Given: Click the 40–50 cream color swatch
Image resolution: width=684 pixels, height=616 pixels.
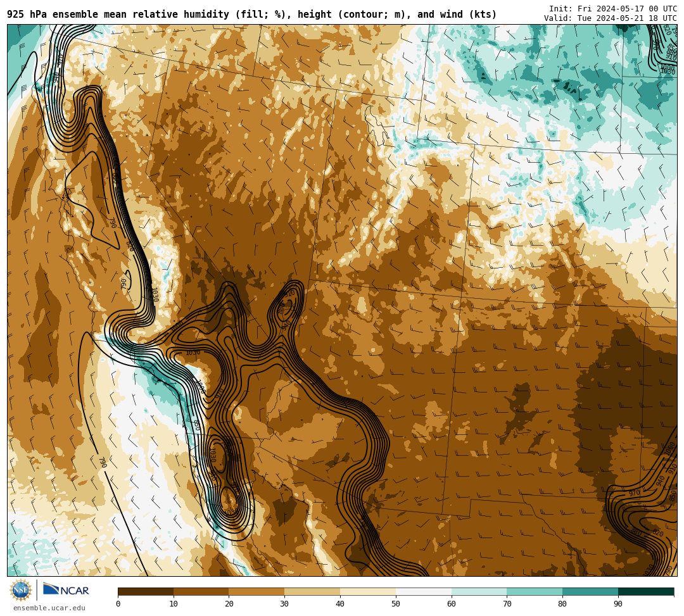Looking at the screenshot, I should (x=368, y=591).
